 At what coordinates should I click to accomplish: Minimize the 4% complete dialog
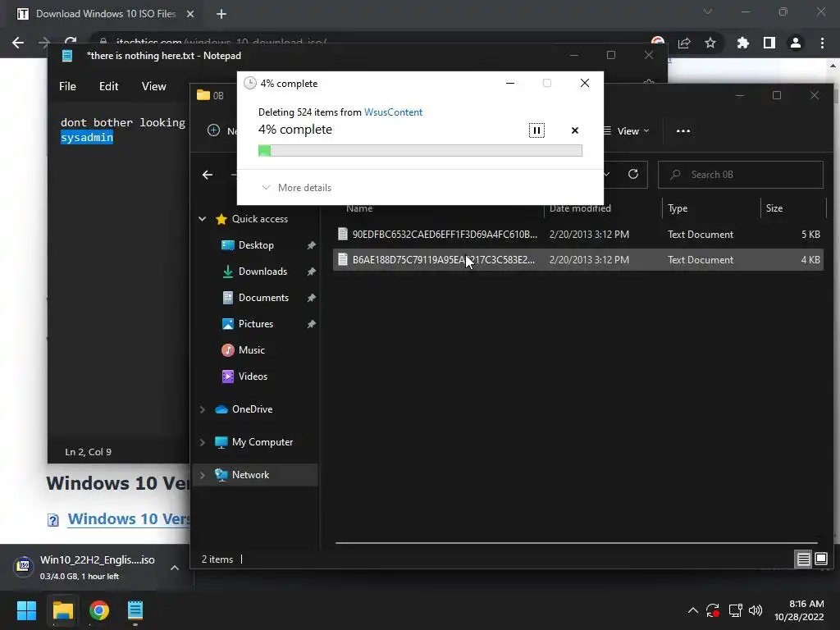(x=510, y=83)
